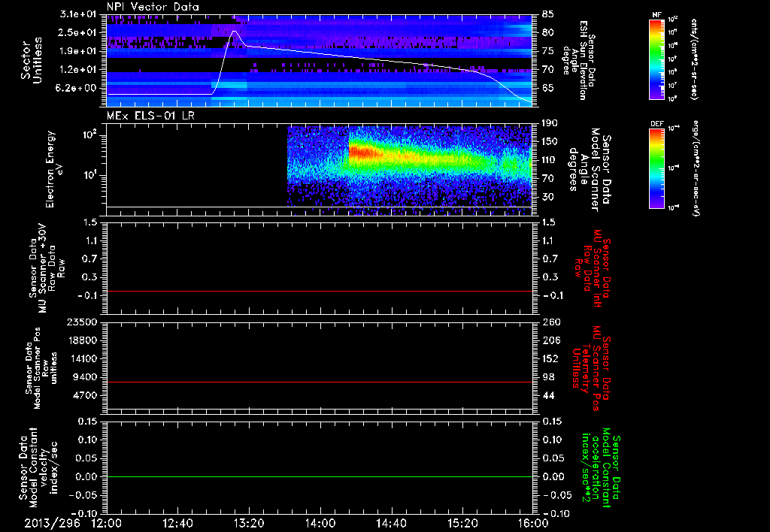The image size is (770, 532).
Task: Click the '85' sun elevation tick
Action: (548, 14)
